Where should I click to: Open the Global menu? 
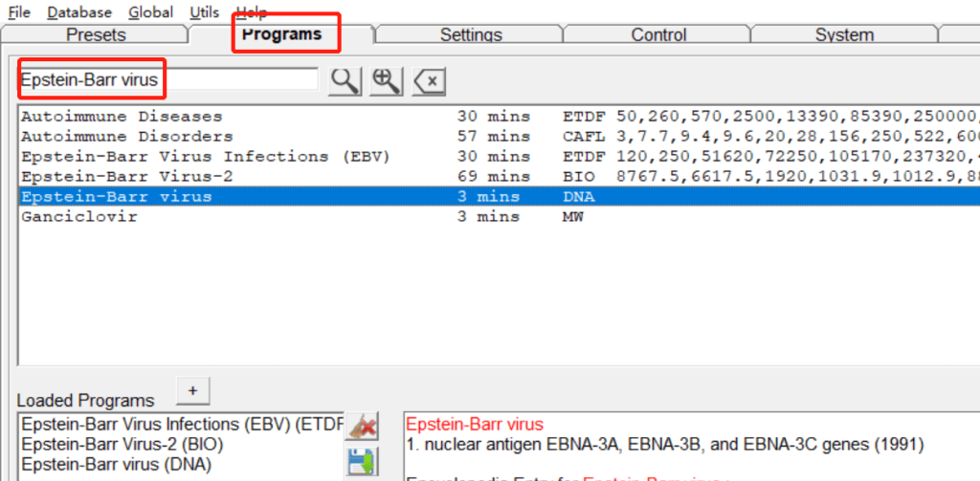[151, 12]
